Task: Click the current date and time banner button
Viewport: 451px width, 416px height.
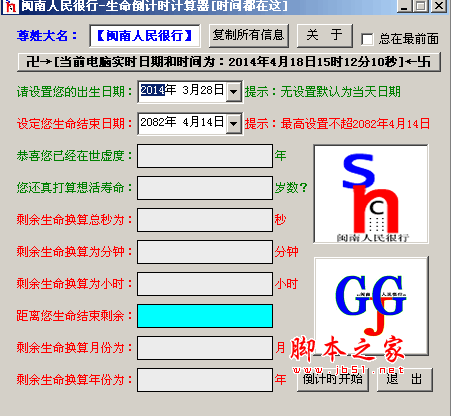Action: click(229, 62)
